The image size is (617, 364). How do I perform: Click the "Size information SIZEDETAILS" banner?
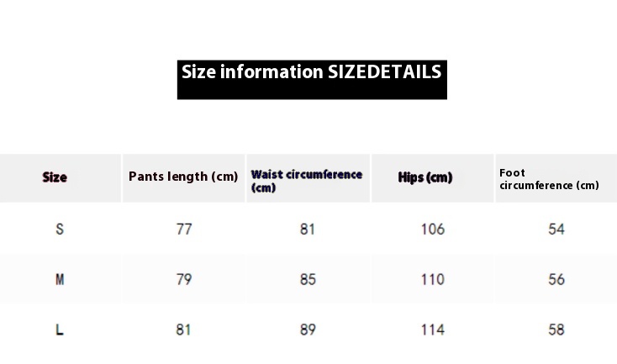311,72
